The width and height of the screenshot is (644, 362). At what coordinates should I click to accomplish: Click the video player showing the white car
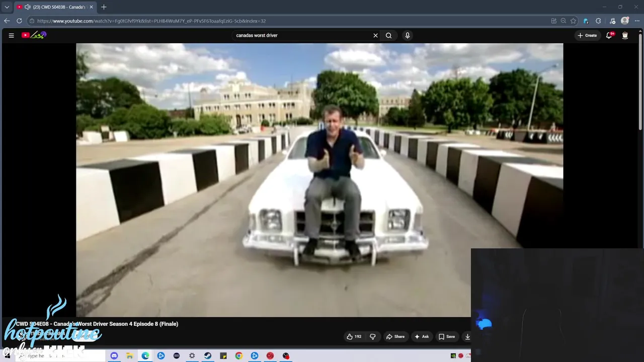pyautogui.click(x=319, y=180)
